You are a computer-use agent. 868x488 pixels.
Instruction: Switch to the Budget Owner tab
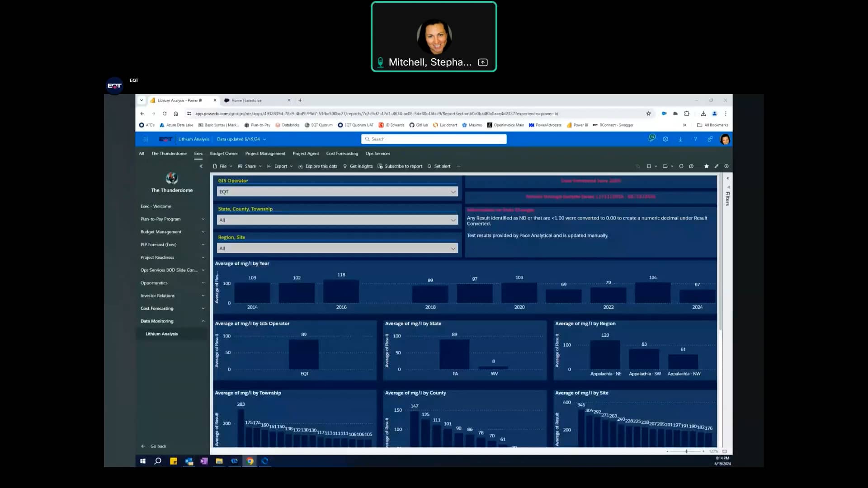224,154
